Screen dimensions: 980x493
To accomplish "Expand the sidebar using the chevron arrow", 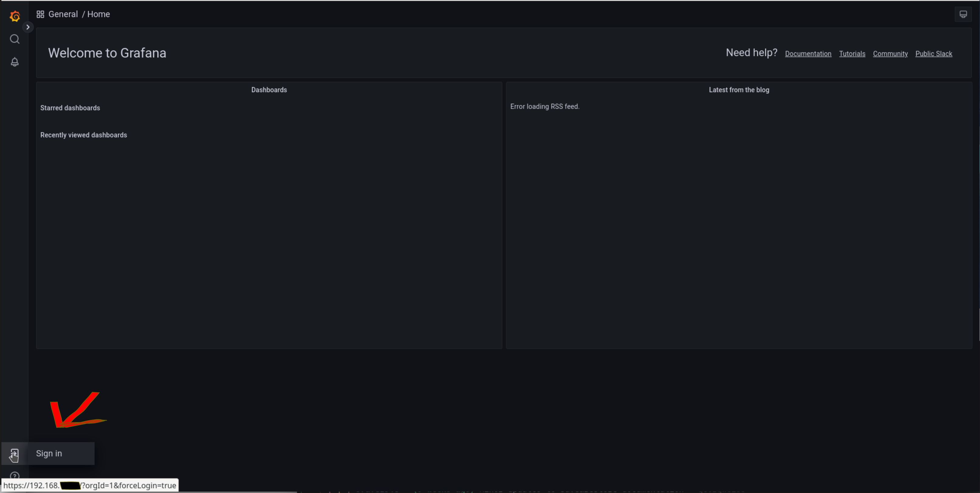I will [28, 27].
